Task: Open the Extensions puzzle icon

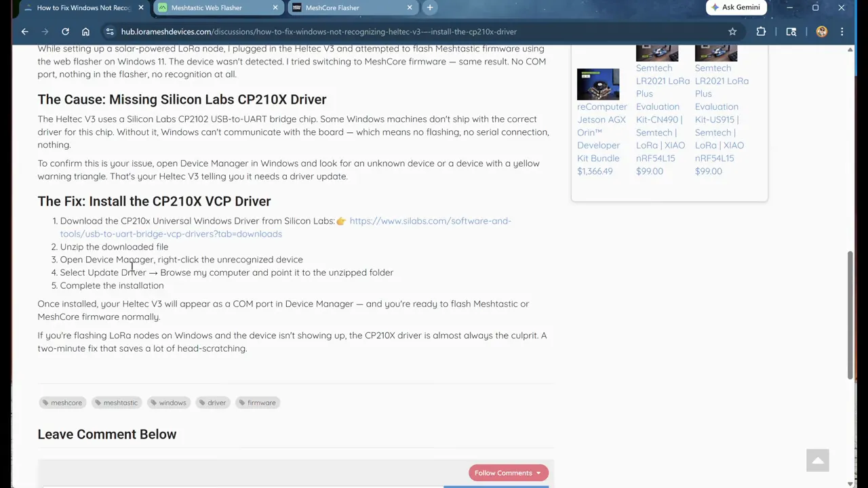Action: [761, 31]
